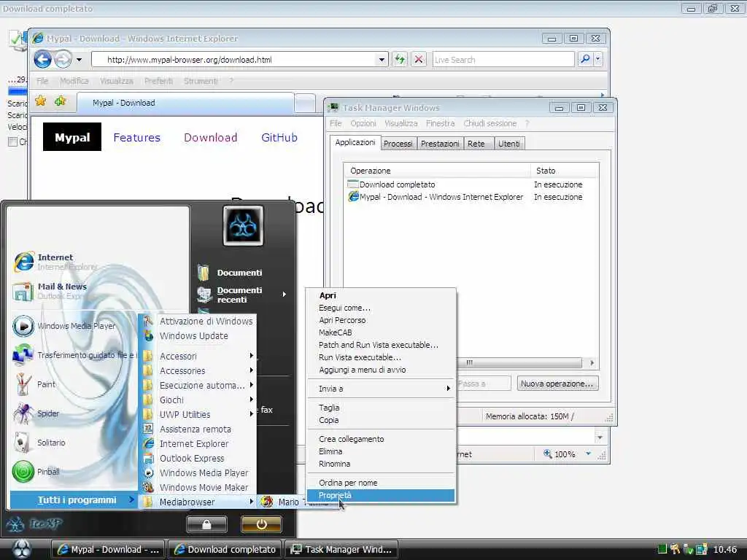Open Features link on Mypal page

tap(136, 138)
